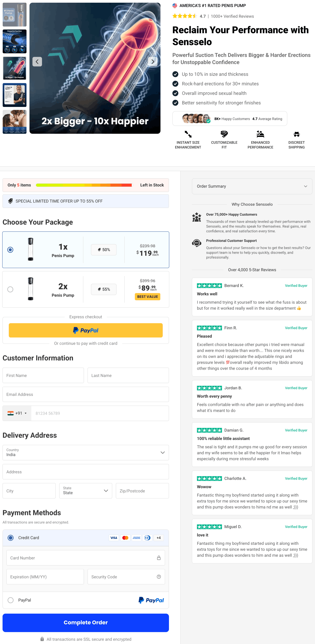The height and width of the screenshot is (644, 315).
Task: Select the 'I Feel 18 Again' testimonial thumbnail
Action: [15, 95]
